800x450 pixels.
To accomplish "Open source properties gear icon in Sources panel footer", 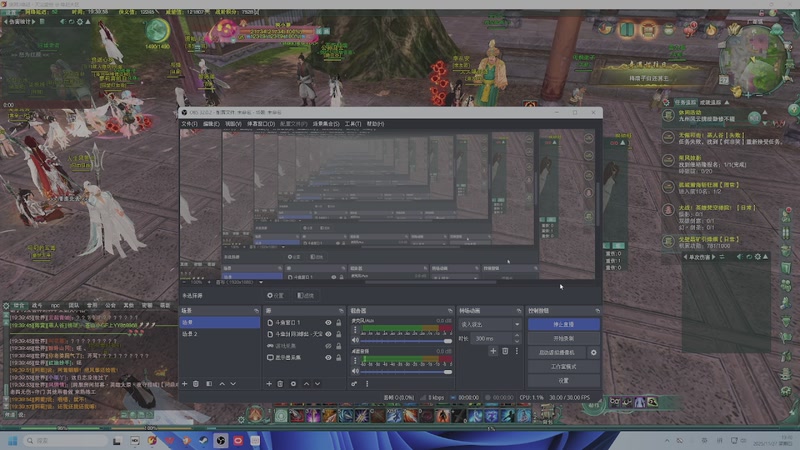I will point(293,384).
